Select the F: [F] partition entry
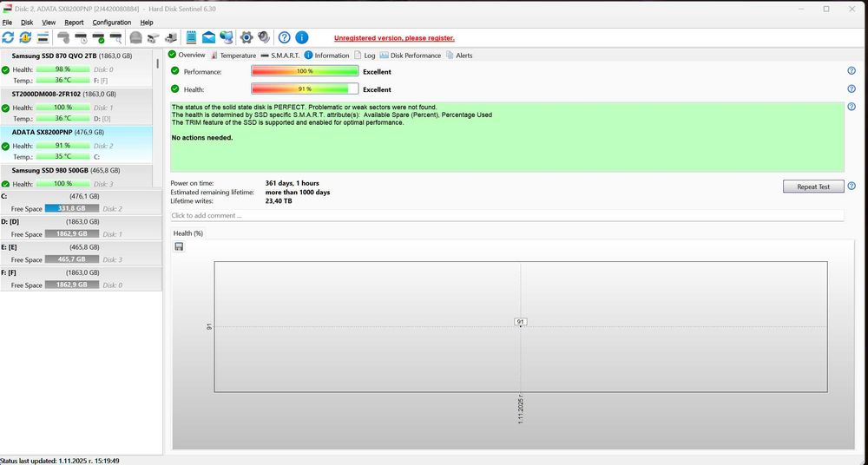Screen dimensions: 868x465 pos(81,278)
